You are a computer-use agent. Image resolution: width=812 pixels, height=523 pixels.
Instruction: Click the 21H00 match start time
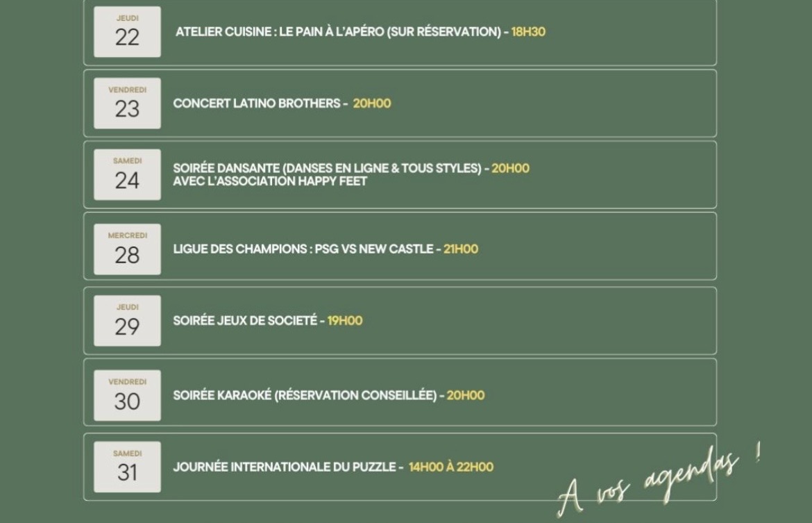click(461, 249)
